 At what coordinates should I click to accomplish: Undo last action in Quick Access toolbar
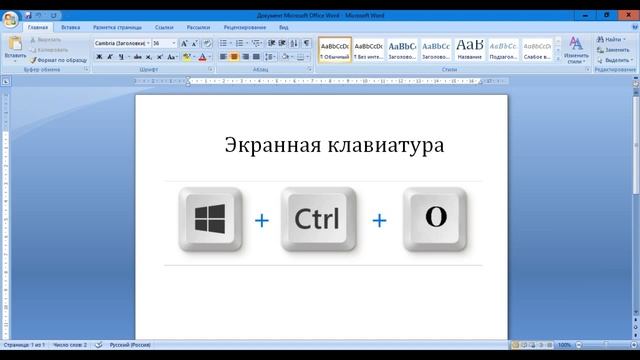(x=39, y=15)
